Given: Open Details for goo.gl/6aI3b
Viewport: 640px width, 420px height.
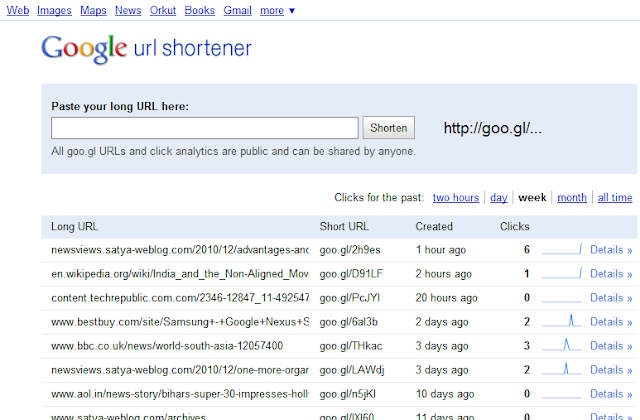Looking at the screenshot, I should point(611,322).
